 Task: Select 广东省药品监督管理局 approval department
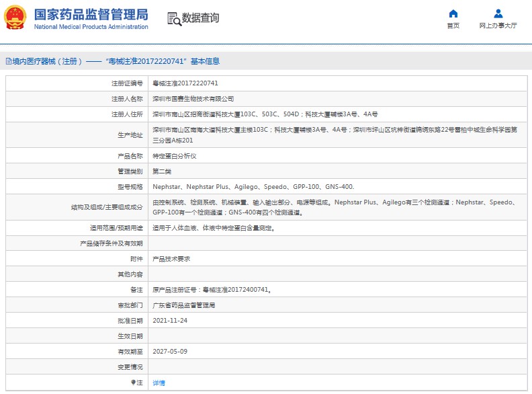coord(184,305)
